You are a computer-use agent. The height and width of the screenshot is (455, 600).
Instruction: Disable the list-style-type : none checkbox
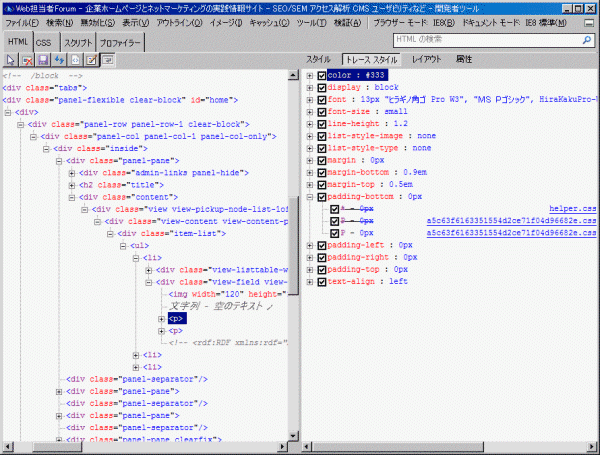point(322,148)
